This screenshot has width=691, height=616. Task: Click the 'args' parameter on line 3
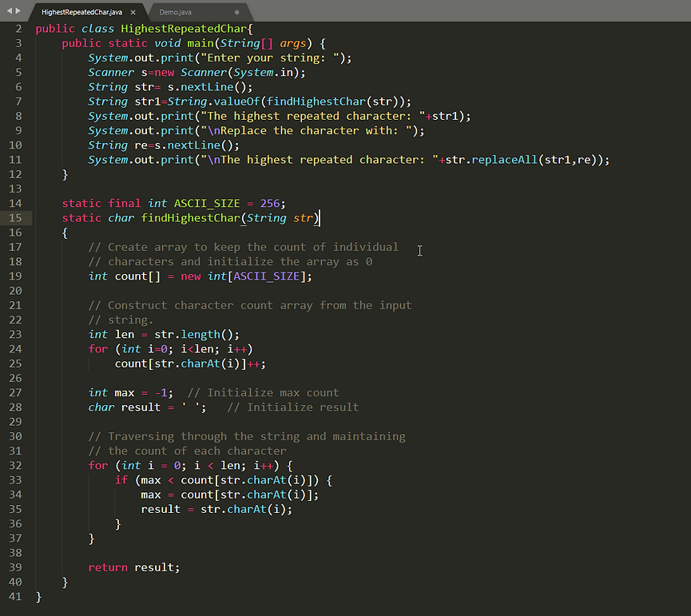click(292, 43)
